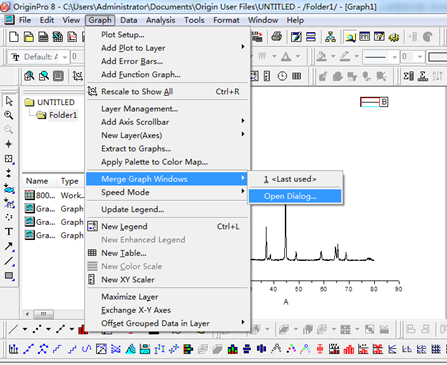
Task: Select the Rectangle drawing tool
Action: [x=9, y=276]
